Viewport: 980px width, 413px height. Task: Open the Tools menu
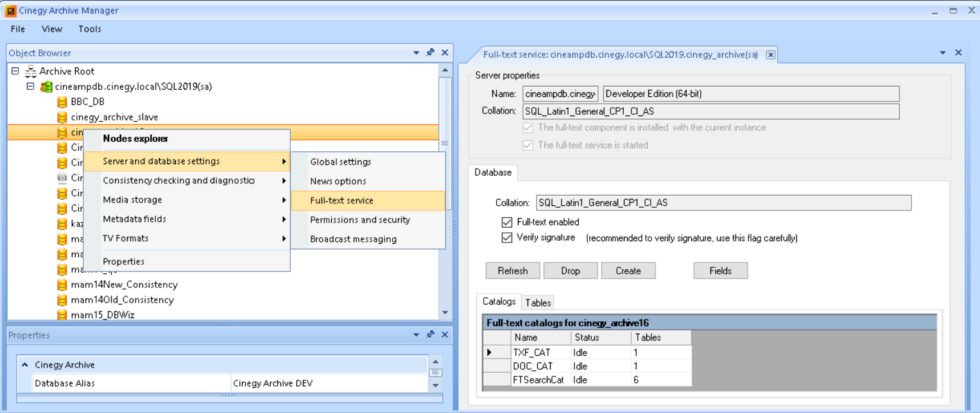pos(90,29)
